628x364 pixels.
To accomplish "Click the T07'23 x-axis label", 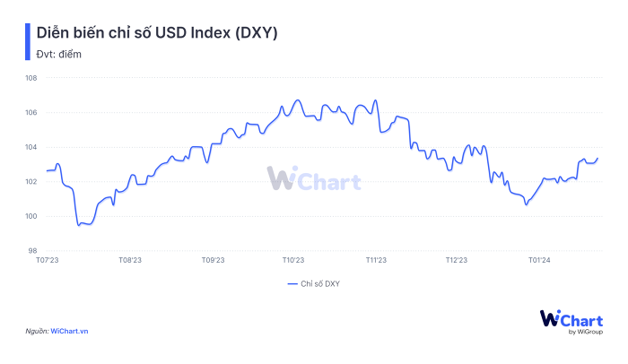I will [x=47, y=261].
